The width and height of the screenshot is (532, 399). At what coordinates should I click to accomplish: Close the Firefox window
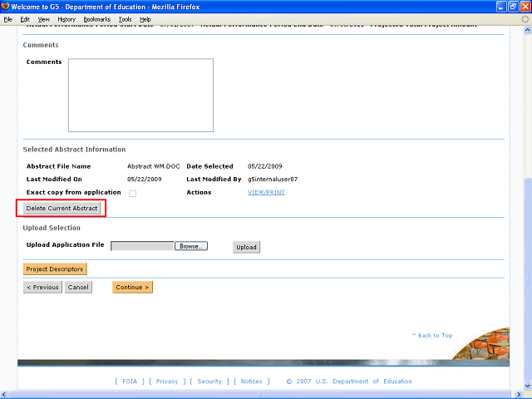pos(525,7)
